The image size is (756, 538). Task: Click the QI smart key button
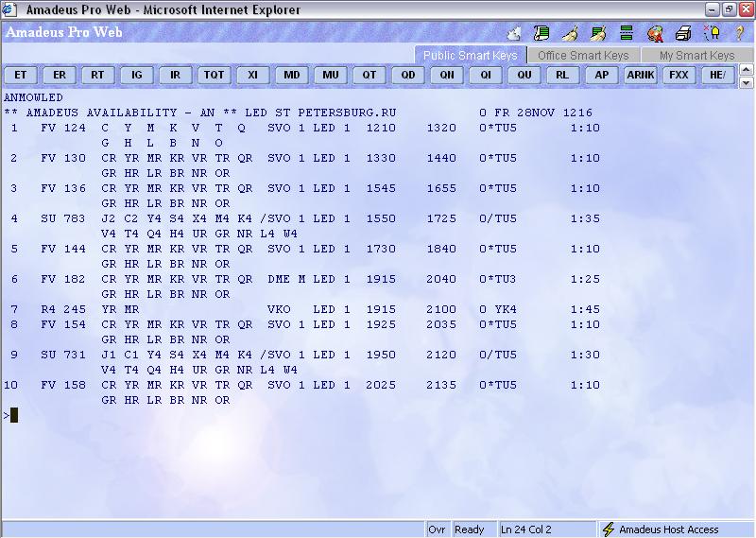point(486,76)
